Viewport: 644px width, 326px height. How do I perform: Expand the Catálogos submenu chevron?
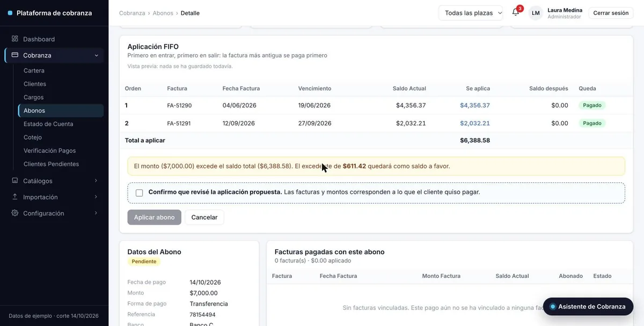pyautogui.click(x=96, y=181)
